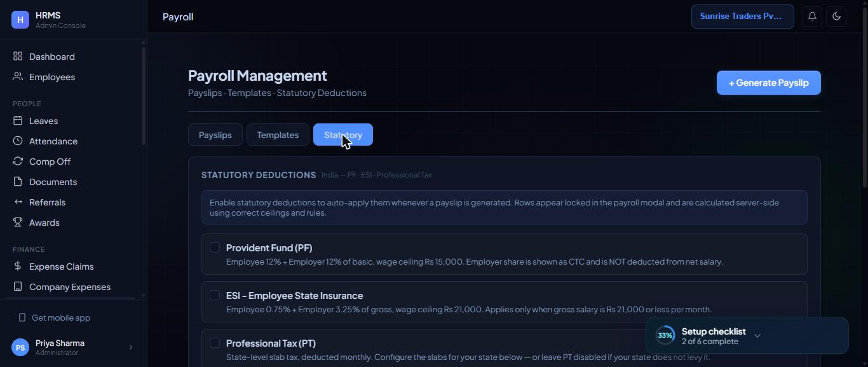The width and height of the screenshot is (868, 367).
Task: Click the 33% setup progress ring
Action: click(x=665, y=335)
